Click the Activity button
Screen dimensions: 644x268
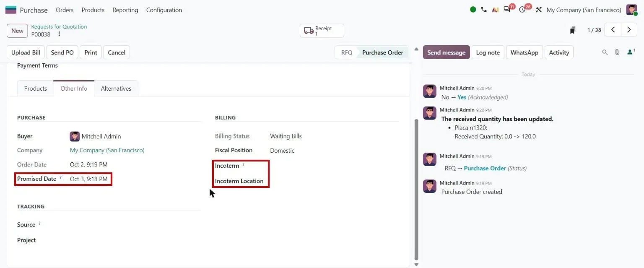click(559, 52)
